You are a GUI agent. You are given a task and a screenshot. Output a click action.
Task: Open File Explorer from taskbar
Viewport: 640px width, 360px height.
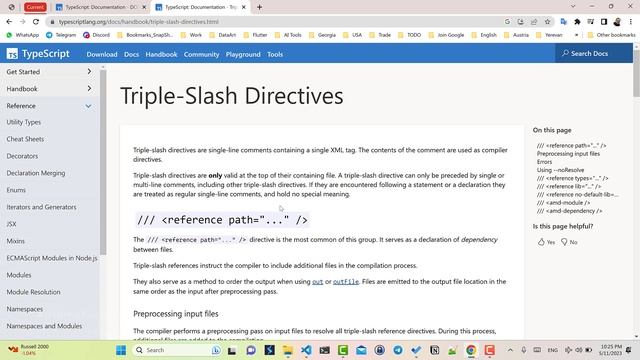pyautogui.click(x=288, y=350)
